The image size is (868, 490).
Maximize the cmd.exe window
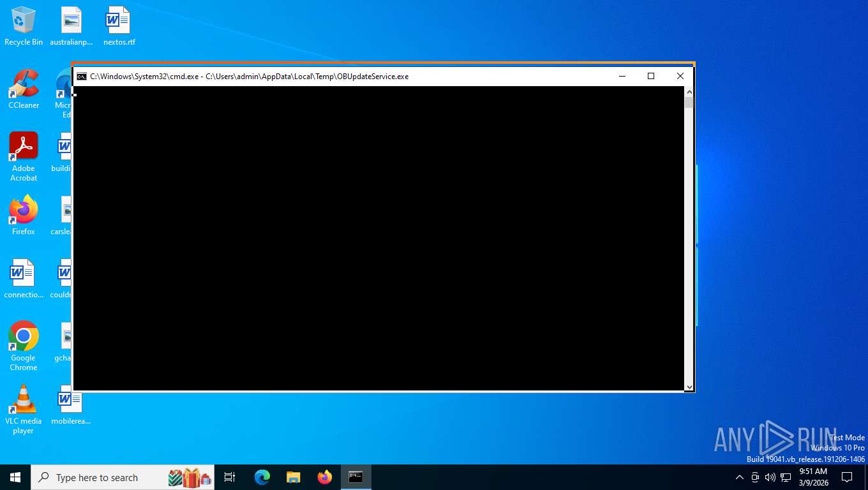coord(651,76)
